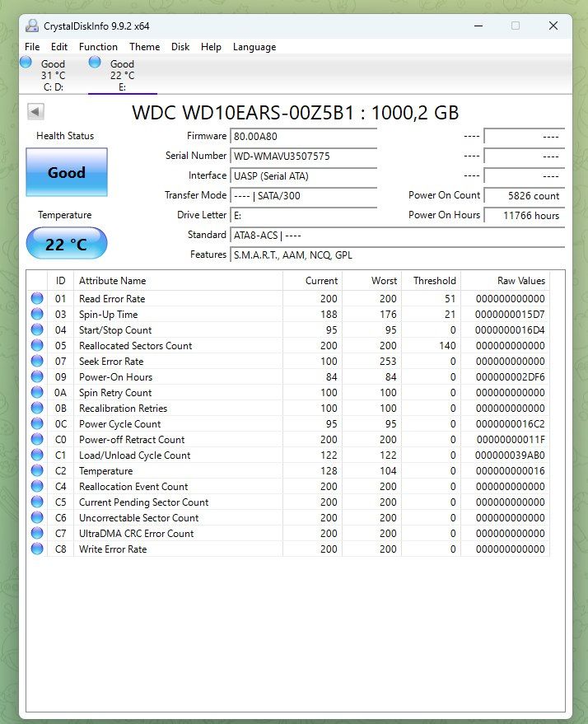The height and width of the screenshot is (724, 588).
Task: Open the Function menu
Action: [x=98, y=47]
